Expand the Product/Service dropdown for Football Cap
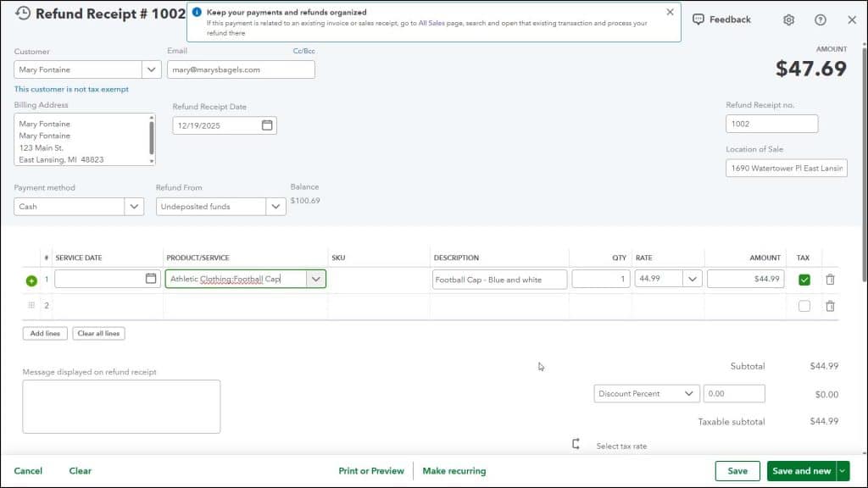 pos(315,279)
